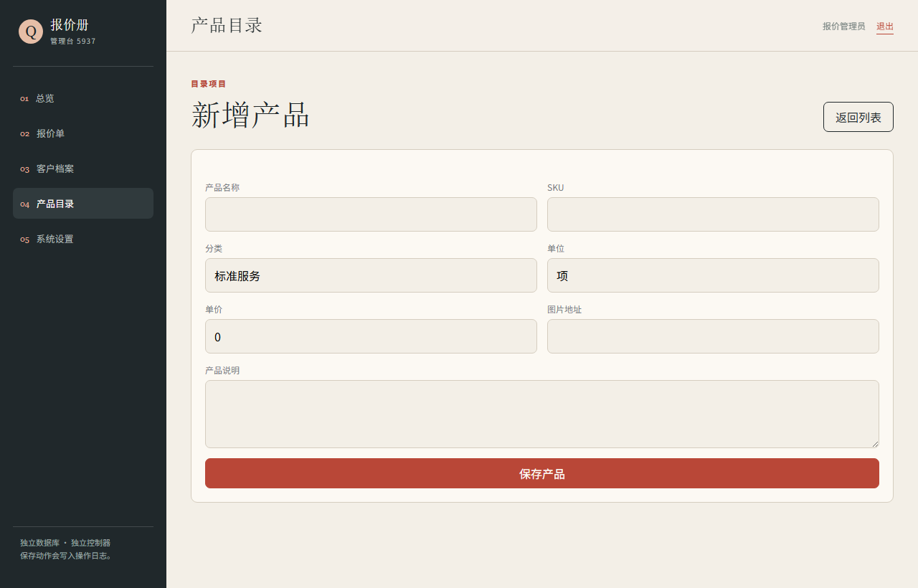
Task: Click 返回列表 button
Action: pos(858,117)
